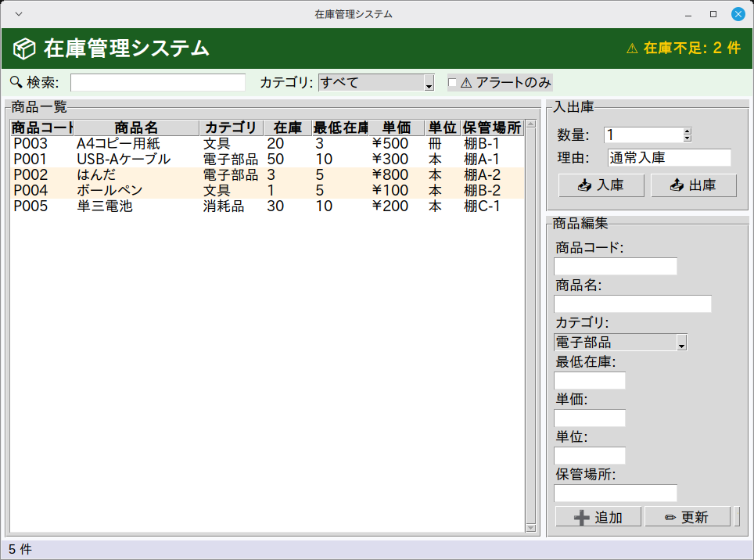The image size is (754, 560).
Task: Sort by 商品コード column header
Action: click(41, 127)
